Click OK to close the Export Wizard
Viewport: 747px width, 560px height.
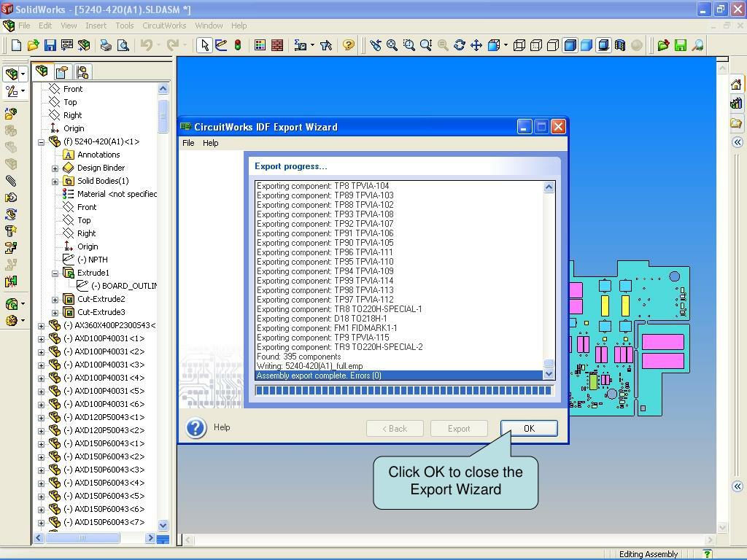(529, 428)
